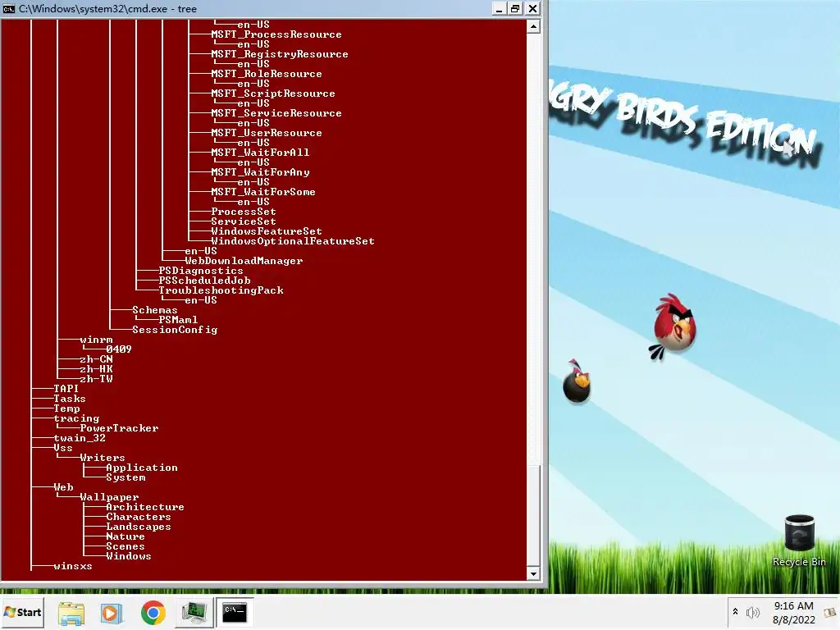Launch Windows Media Player from taskbar
The height and width of the screenshot is (630, 840).
(112, 612)
